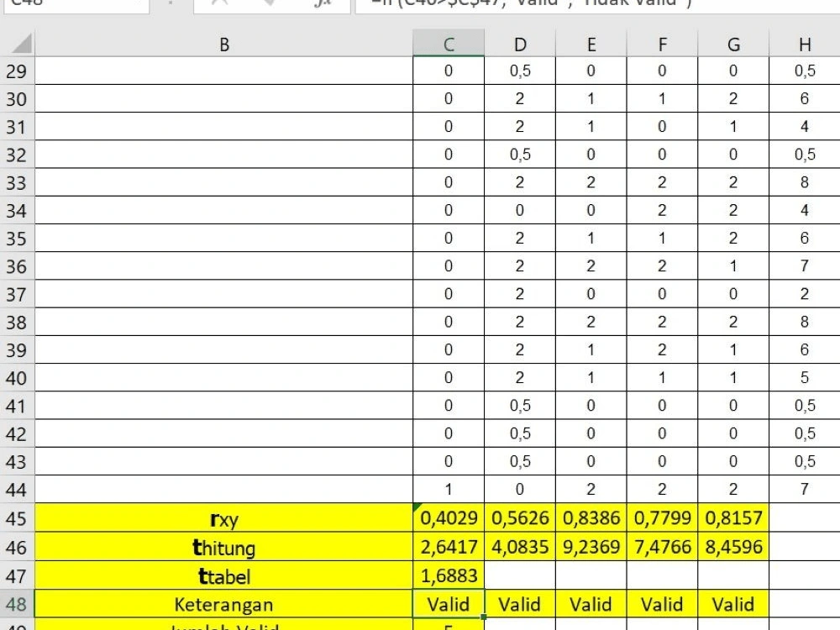Image resolution: width=840 pixels, height=630 pixels.
Task: Select column C header
Action: tap(449, 44)
